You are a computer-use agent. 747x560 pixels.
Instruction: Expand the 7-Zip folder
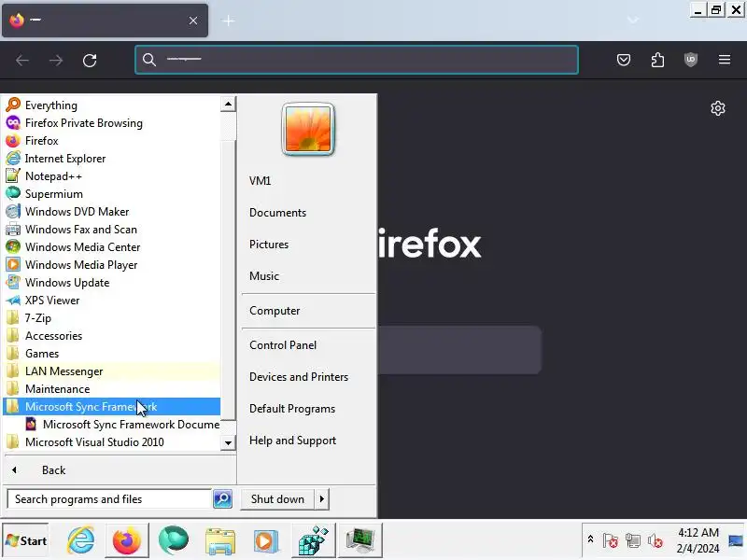112,317
